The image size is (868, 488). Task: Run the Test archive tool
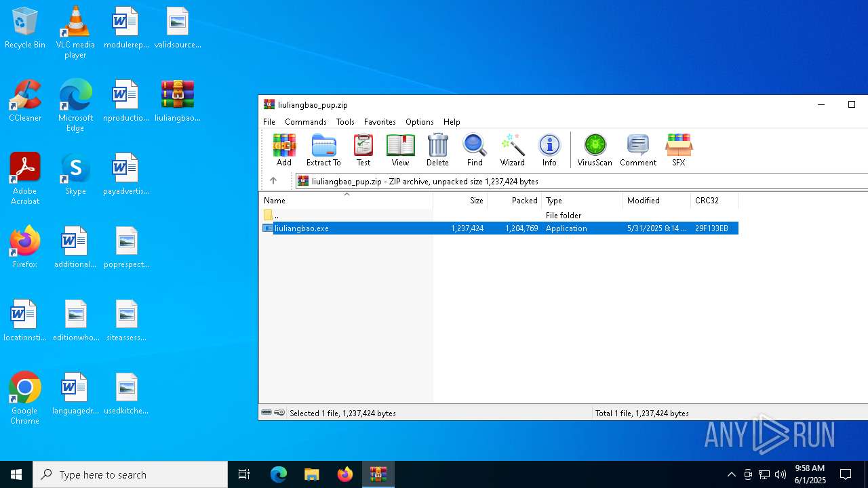pos(363,150)
